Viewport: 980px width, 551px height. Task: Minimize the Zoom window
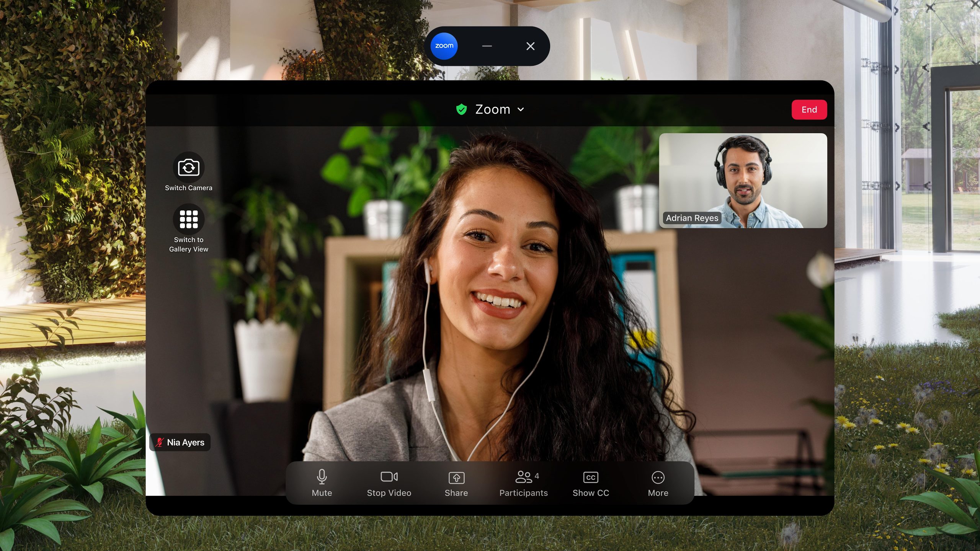(487, 46)
